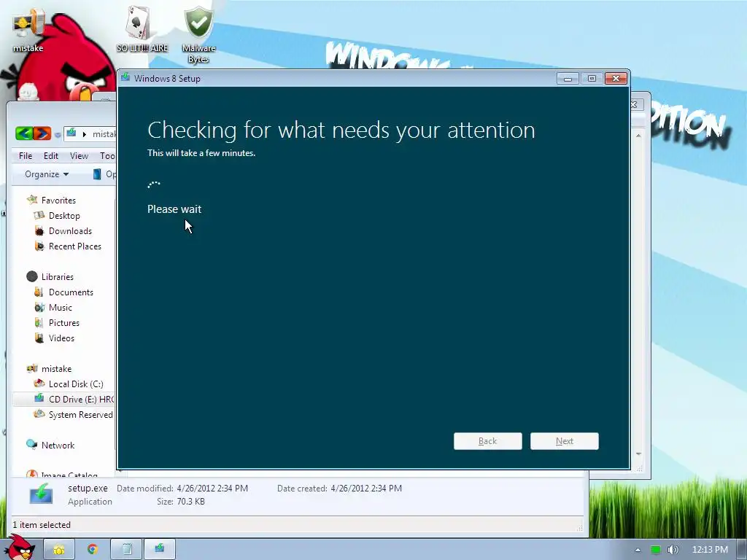The width and height of the screenshot is (747, 560).
Task: Maximize the Windows 8 Setup window
Action: (x=591, y=78)
